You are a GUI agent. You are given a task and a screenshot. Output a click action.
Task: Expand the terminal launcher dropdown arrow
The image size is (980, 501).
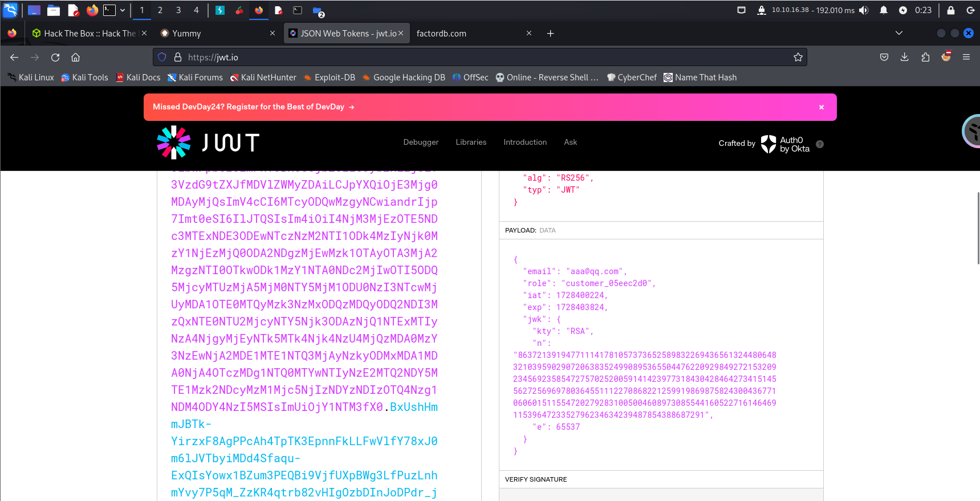pos(122,10)
